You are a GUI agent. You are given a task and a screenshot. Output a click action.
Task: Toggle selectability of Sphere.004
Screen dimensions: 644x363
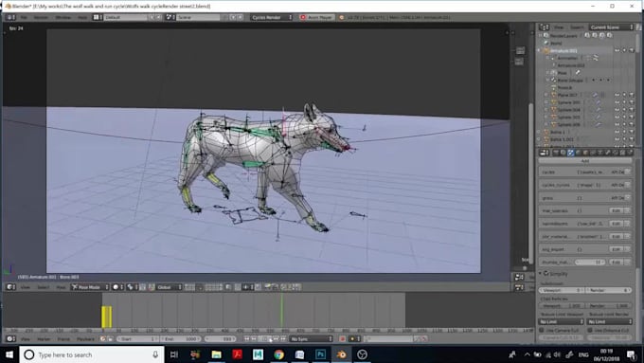click(624, 110)
